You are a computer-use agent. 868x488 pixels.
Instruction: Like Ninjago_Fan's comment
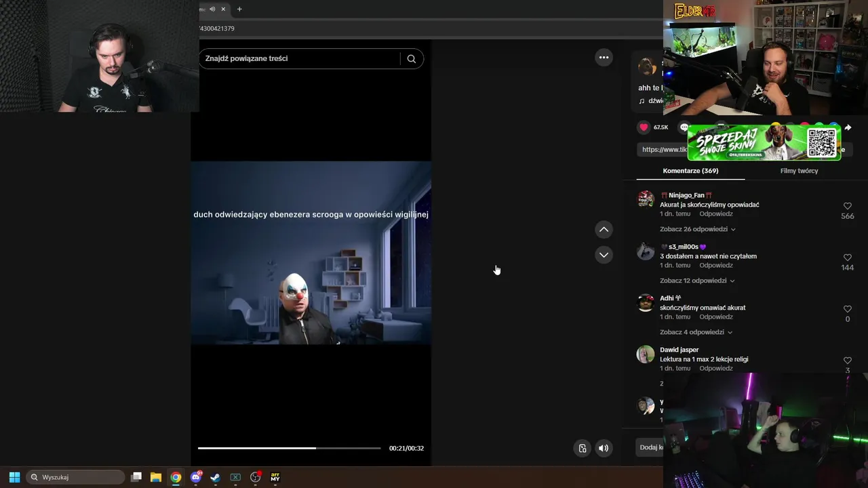[x=848, y=206]
